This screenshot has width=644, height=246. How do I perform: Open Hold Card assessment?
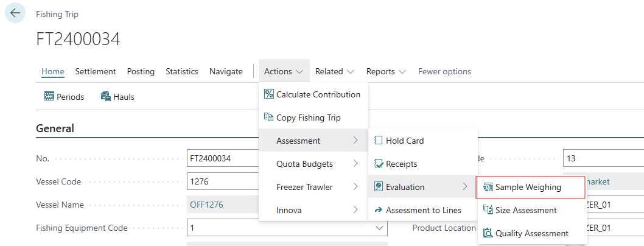click(405, 141)
